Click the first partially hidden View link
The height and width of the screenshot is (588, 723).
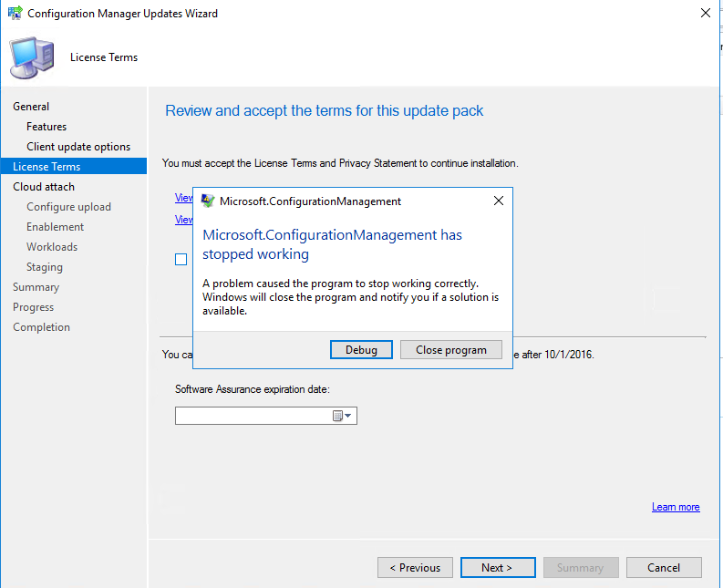(x=183, y=198)
